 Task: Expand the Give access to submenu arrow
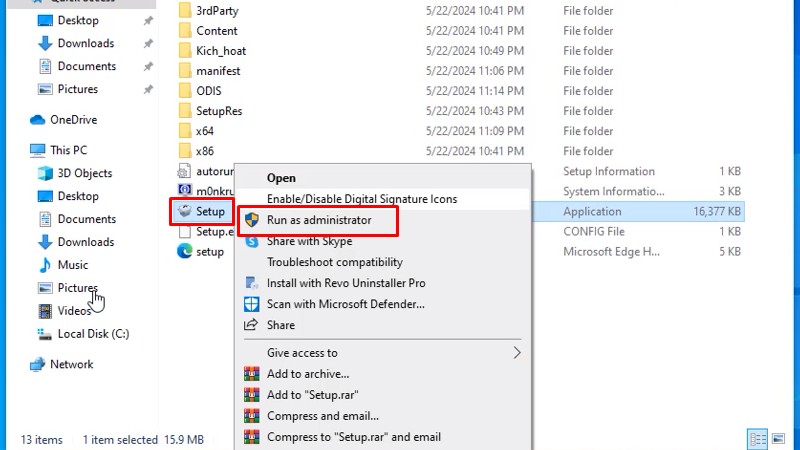coord(517,353)
